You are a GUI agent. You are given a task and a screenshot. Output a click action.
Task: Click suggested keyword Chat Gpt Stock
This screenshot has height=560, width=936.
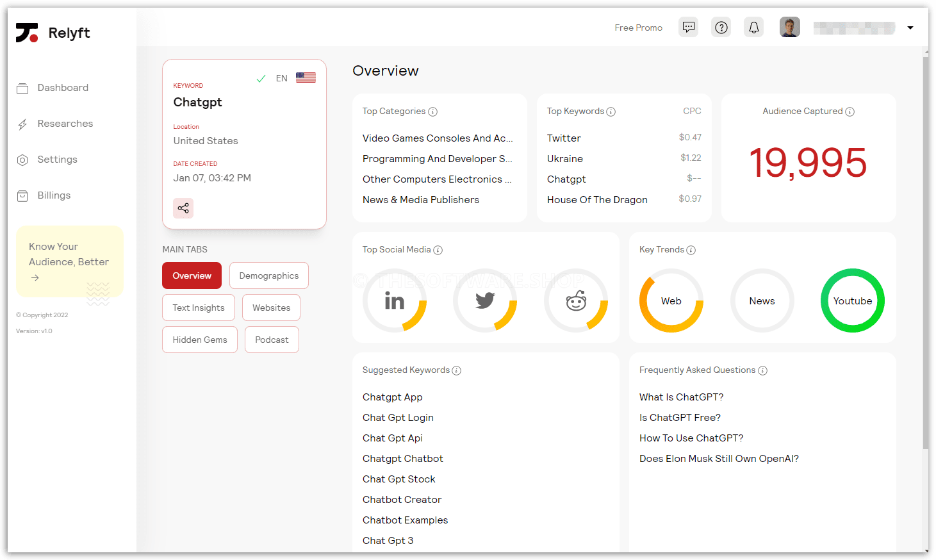point(399,479)
